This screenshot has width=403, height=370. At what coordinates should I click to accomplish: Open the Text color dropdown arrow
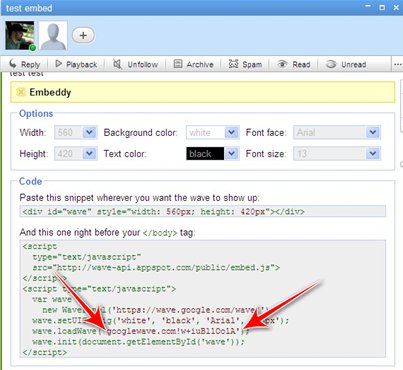click(232, 154)
